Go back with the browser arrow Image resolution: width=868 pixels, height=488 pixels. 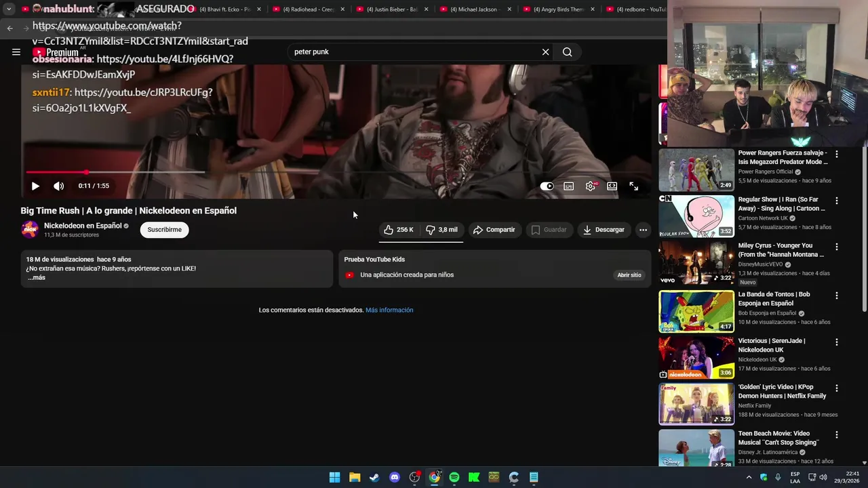pos(9,28)
